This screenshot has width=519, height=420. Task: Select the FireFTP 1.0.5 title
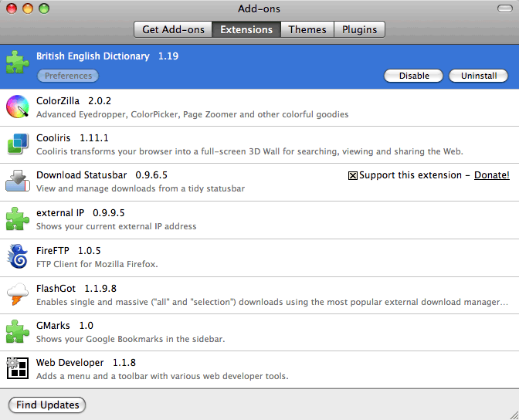(x=68, y=251)
